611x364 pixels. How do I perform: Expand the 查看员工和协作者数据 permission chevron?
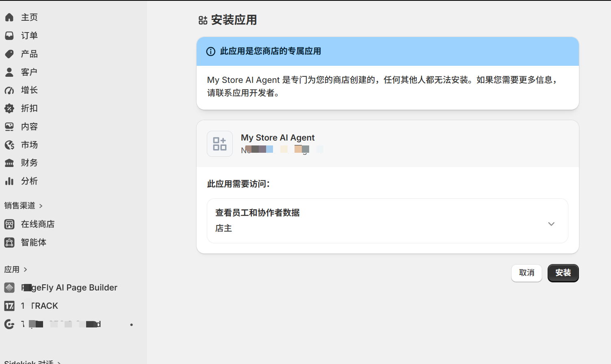click(x=551, y=224)
